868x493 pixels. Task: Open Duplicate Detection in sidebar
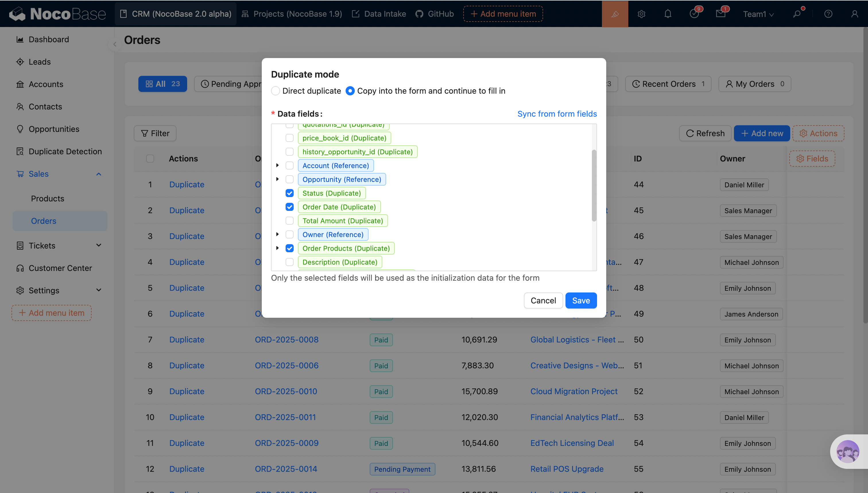tap(65, 151)
